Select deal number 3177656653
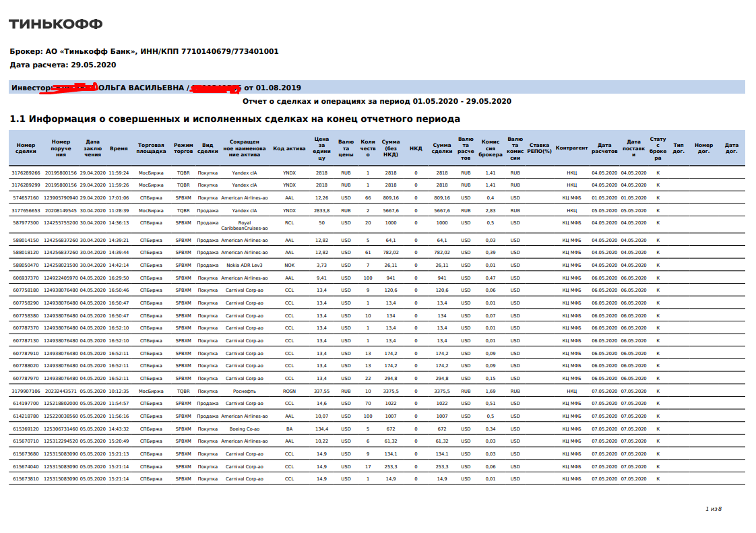This screenshot has height=533, width=756. pos(26,211)
